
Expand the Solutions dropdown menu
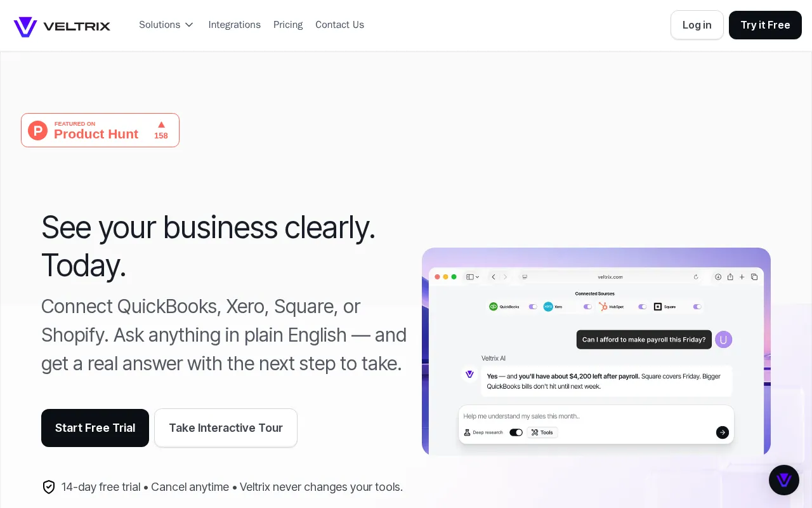pos(166,25)
